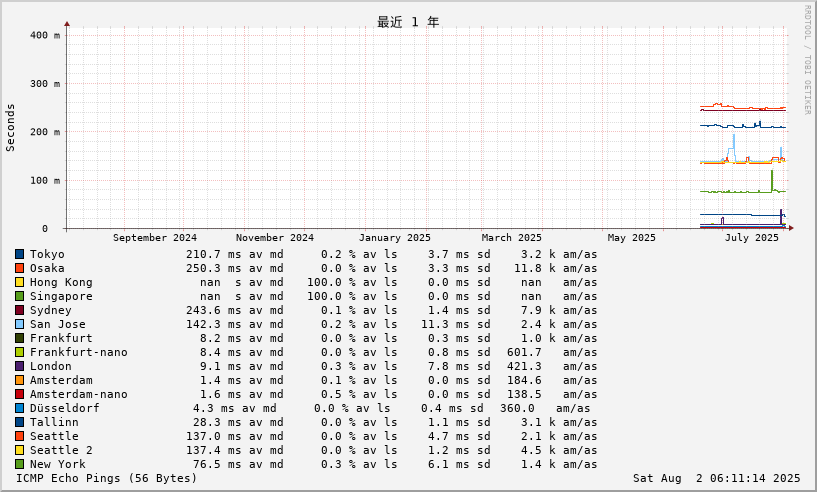Click the September 2024 axis label
This screenshot has width=817, height=492.
(155, 238)
